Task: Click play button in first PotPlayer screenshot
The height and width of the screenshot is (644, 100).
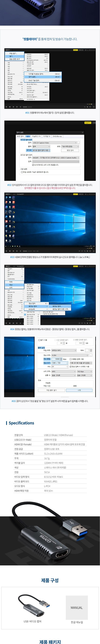Action: [6, 107]
